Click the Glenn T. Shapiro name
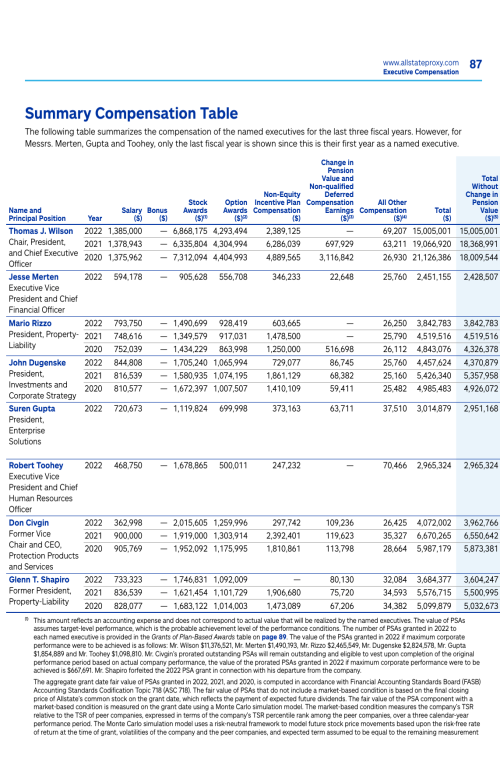This screenshot has height=772, width=500. coord(39,580)
